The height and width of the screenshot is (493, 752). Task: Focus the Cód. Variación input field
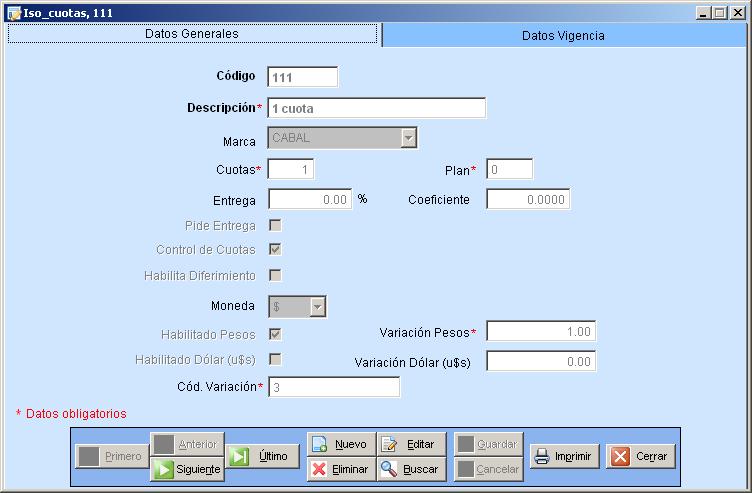tap(333, 387)
